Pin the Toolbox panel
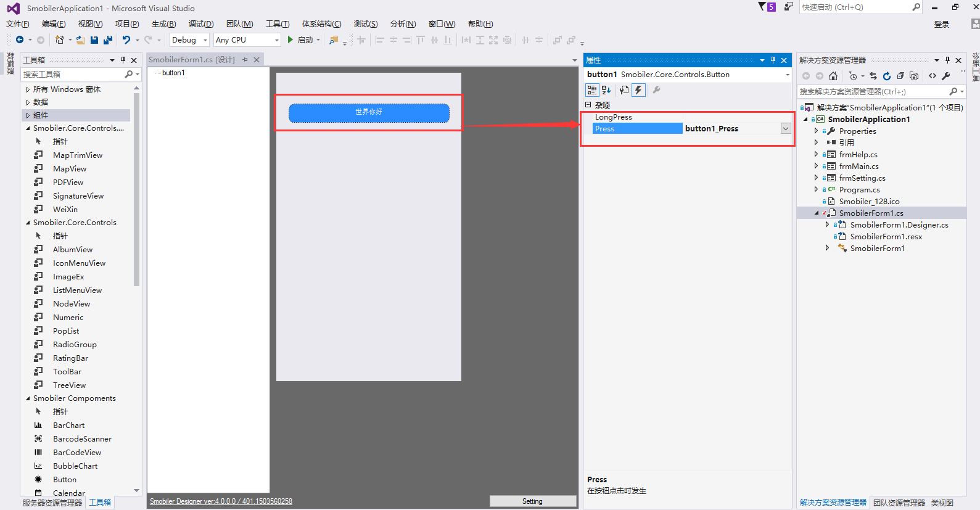The height and width of the screenshot is (510, 980). tap(123, 60)
